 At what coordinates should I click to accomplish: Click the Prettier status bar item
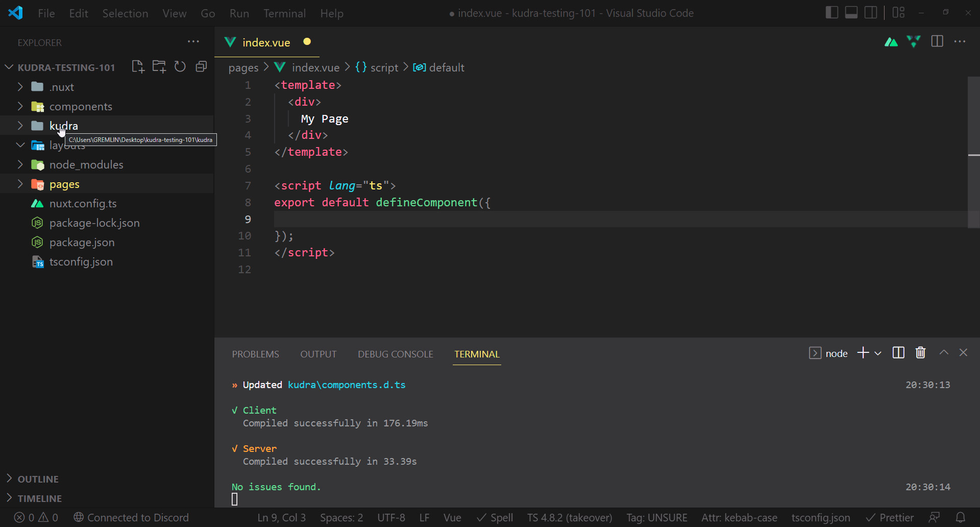[x=890, y=518]
